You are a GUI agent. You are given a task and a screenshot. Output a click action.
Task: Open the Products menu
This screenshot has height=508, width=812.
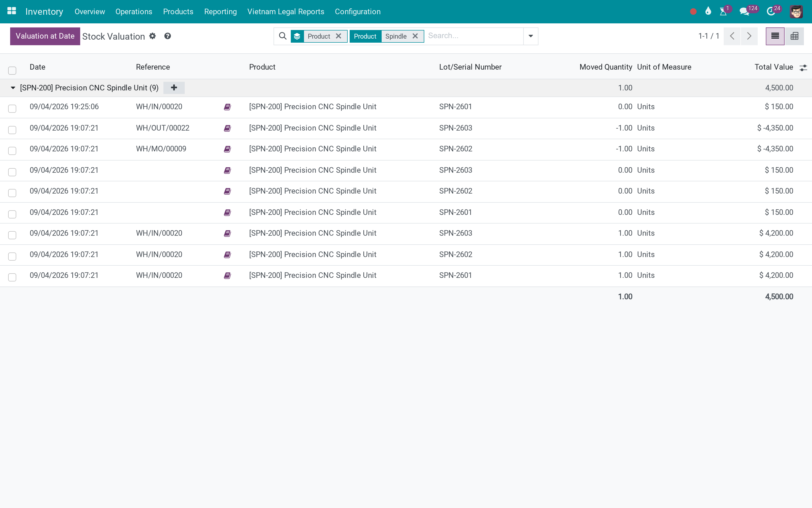tap(178, 11)
